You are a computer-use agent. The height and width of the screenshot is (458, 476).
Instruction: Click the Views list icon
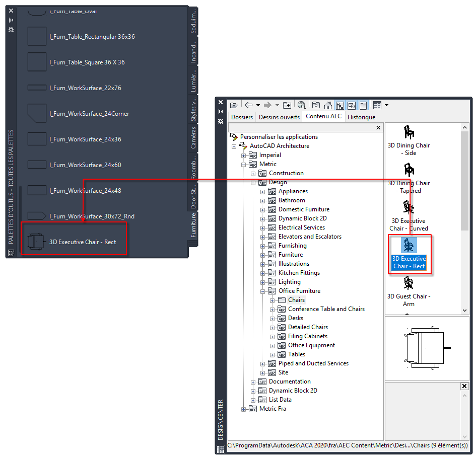377,105
